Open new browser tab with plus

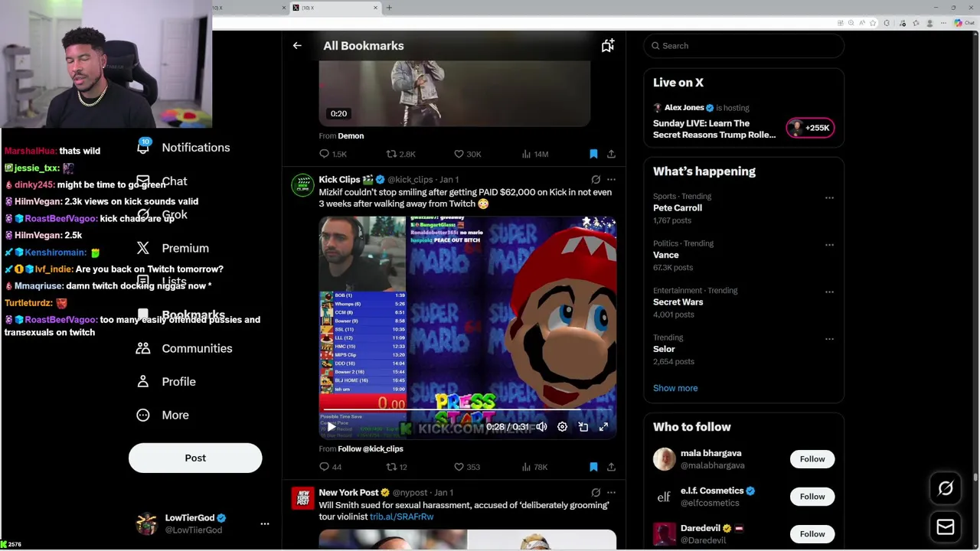pyautogui.click(x=389, y=8)
